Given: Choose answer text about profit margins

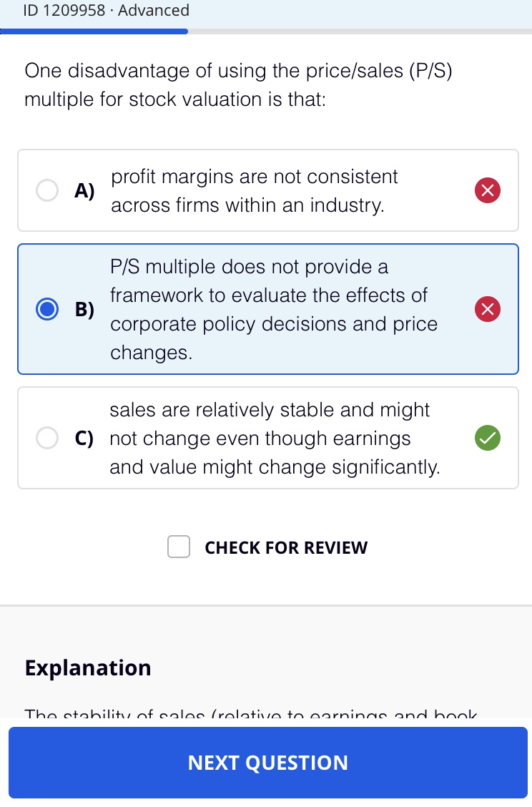Looking at the screenshot, I should [x=254, y=191].
